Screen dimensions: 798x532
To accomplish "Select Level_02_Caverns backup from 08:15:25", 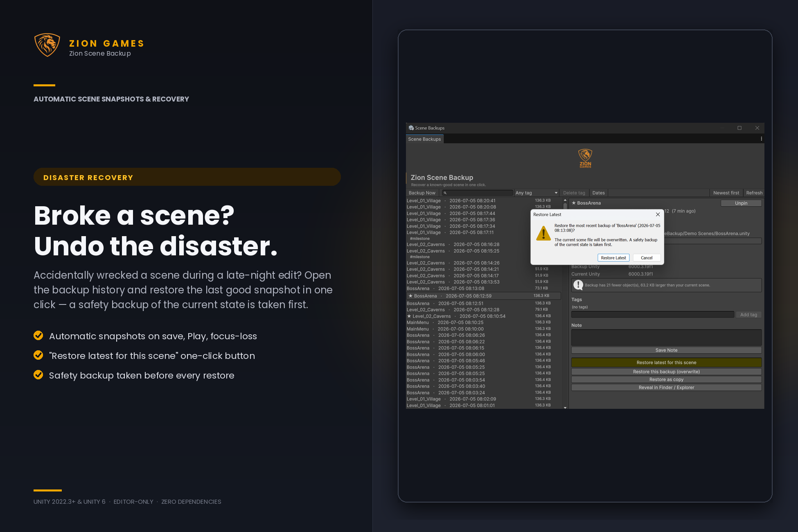I will 483,251.
